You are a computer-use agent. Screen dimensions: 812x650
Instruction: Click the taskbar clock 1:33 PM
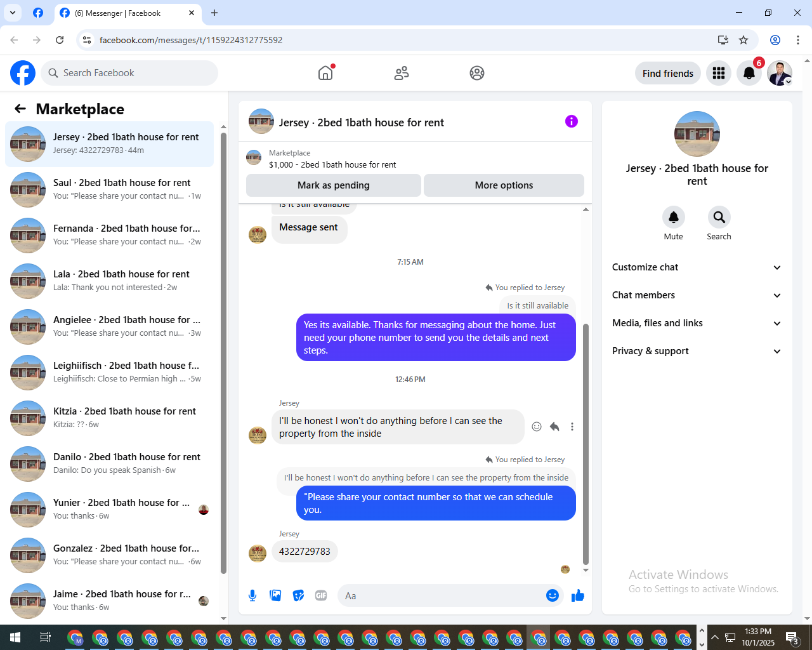tap(758, 637)
